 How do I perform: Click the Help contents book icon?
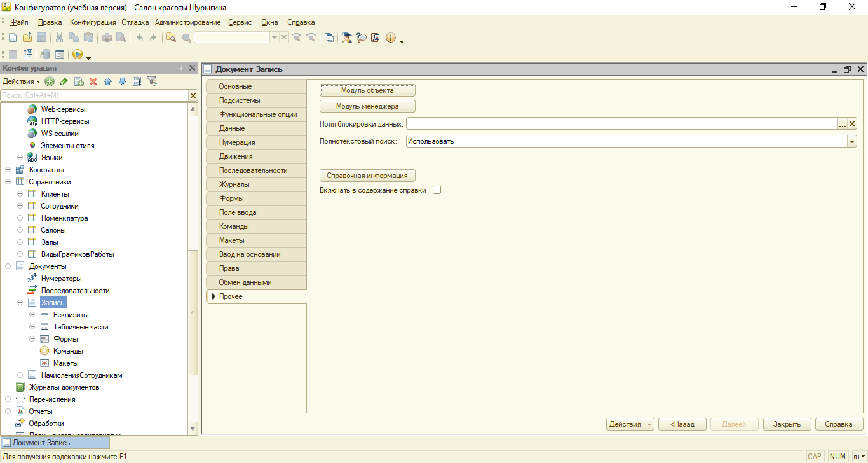376,38
